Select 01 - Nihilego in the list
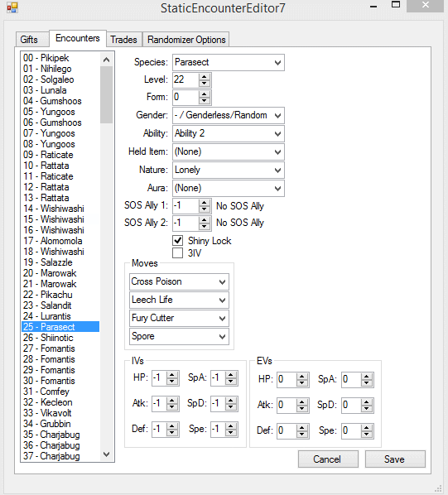448x495 pixels. tap(60, 69)
